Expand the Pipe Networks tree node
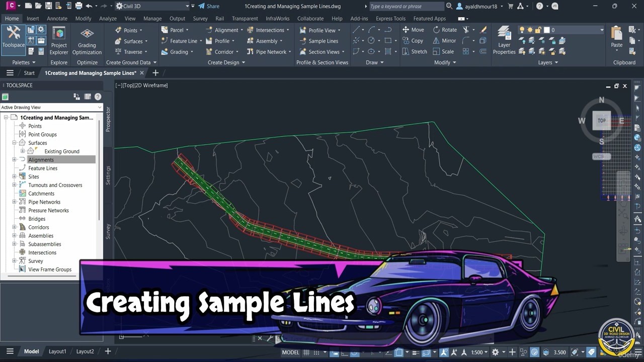Viewport: 644px width, 362px height. coord(14,202)
